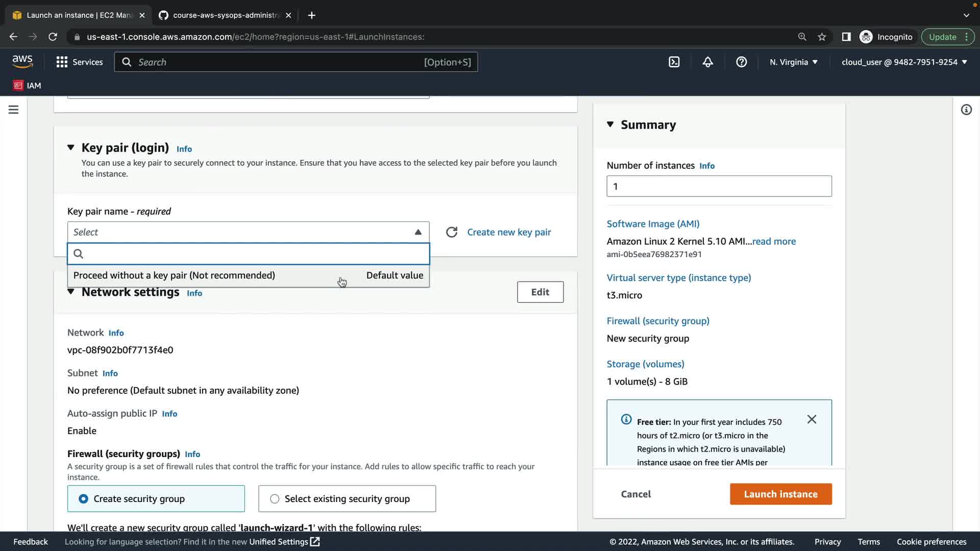Open the notifications bell
This screenshot has height=551, width=980.
[x=707, y=62]
